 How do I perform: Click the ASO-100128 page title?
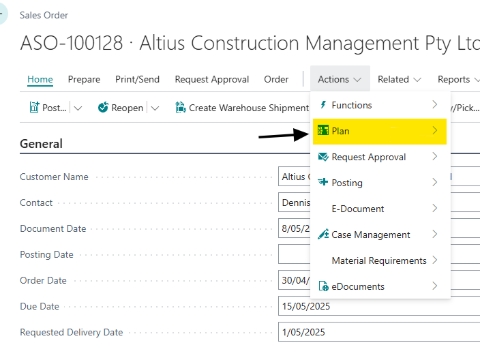point(250,43)
